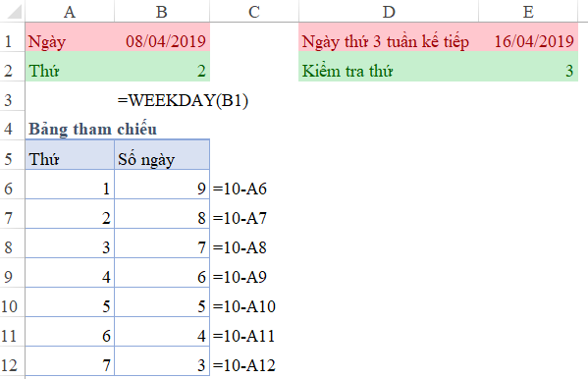Click the 'Thứ' header cell in table

(70, 159)
